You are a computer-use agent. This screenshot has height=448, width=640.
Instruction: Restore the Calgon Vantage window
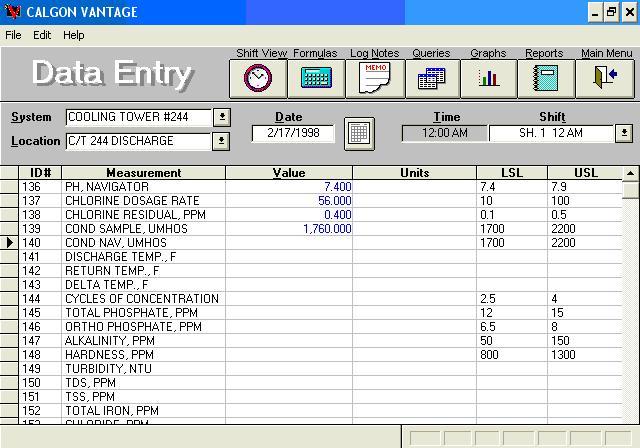[611, 12]
